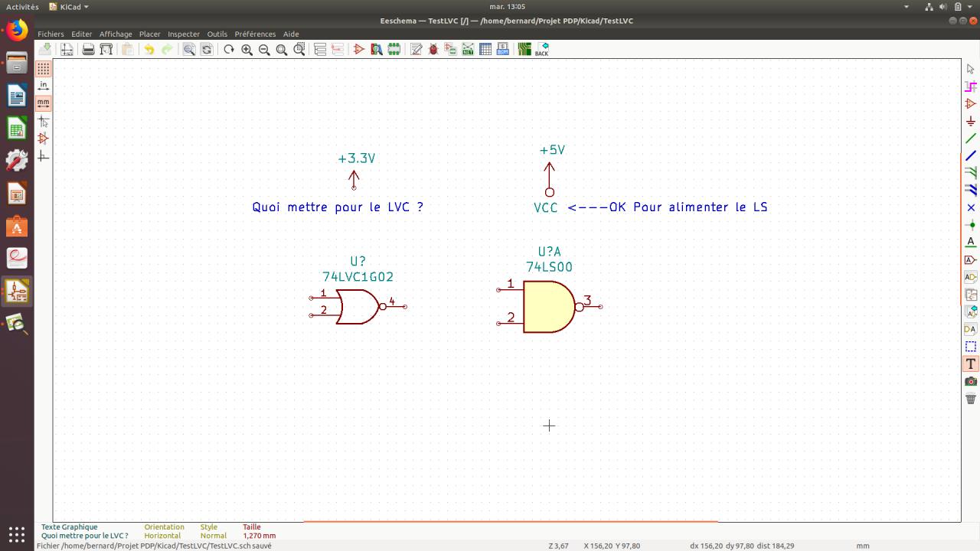Open the Editer menu
Viewport: 980px width, 551px height.
pos(81,34)
